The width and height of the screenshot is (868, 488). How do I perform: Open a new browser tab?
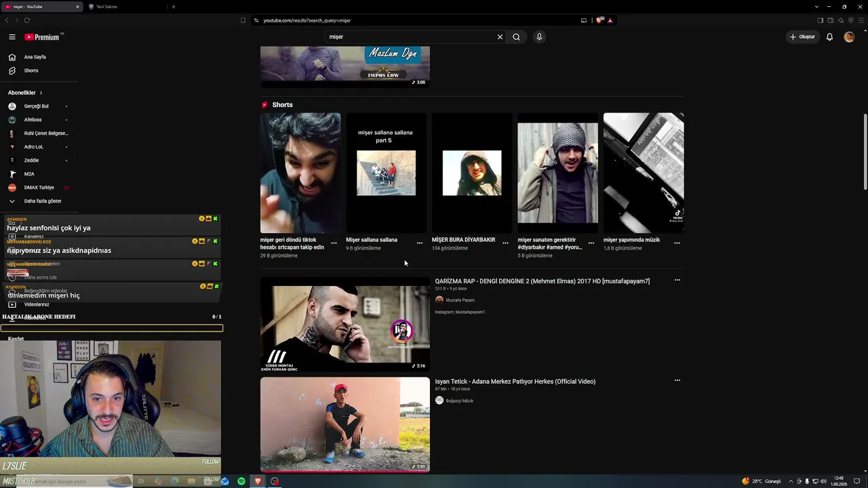point(174,7)
